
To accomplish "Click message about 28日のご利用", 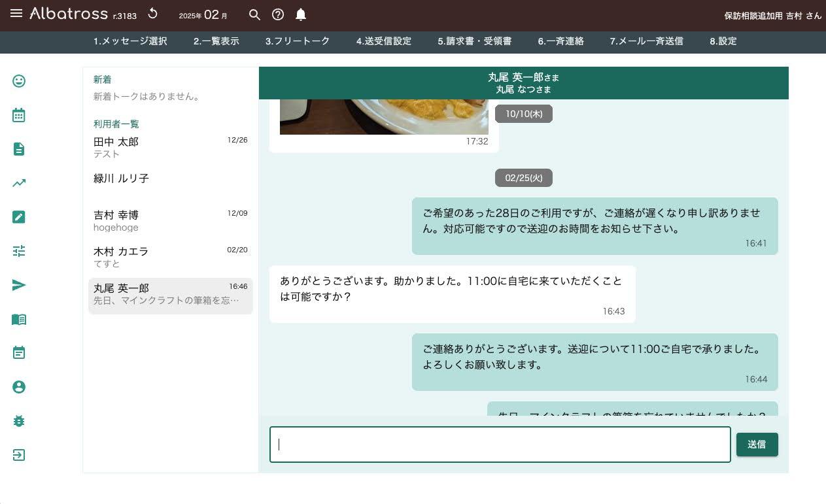I will pyautogui.click(x=595, y=226).
